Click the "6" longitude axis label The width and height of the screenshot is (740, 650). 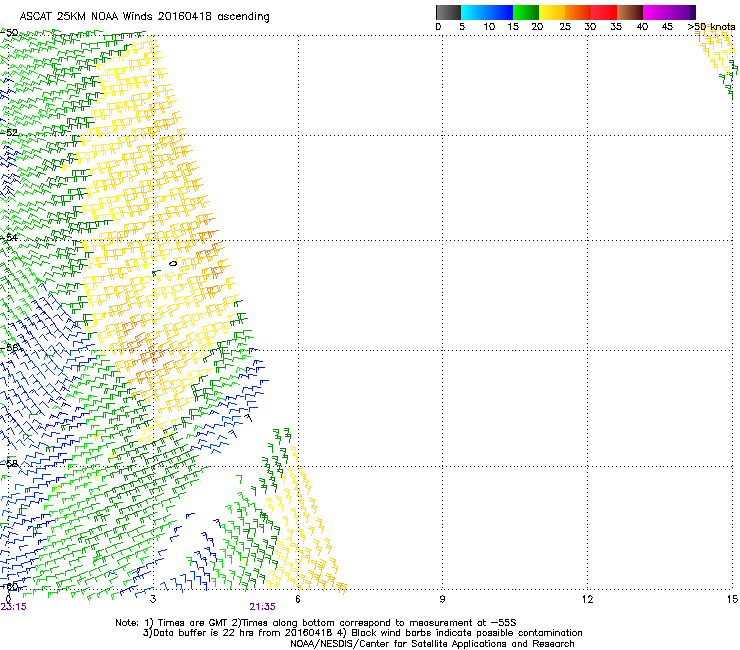click(298, 599)
